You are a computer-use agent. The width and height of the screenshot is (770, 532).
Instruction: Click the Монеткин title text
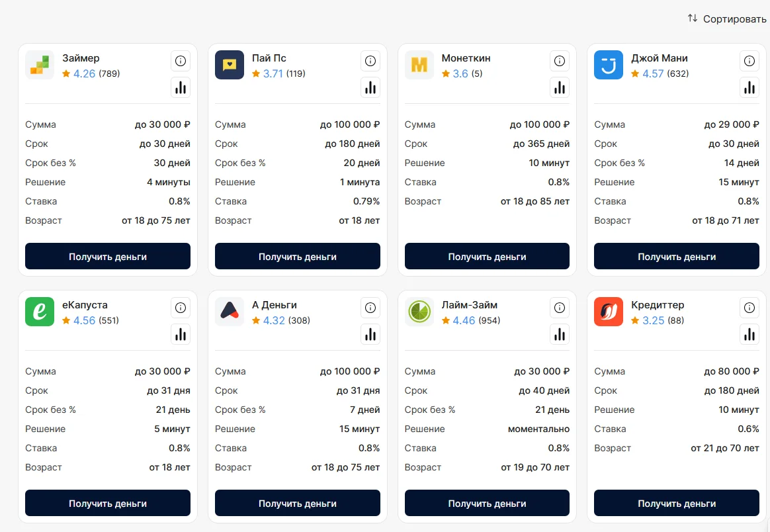point(466,58)
